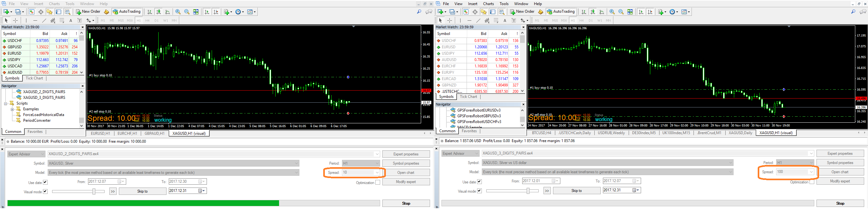This screenshot has width=868, height=212.
Task: Enable Optimization checkbox in right tester
Action: coord(812,182)
